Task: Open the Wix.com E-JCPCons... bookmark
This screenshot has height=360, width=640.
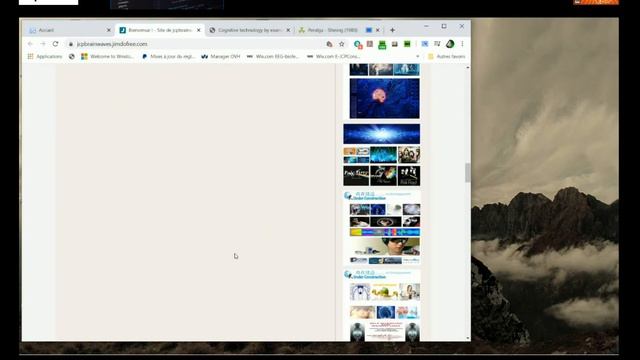Action: (333, 56)
